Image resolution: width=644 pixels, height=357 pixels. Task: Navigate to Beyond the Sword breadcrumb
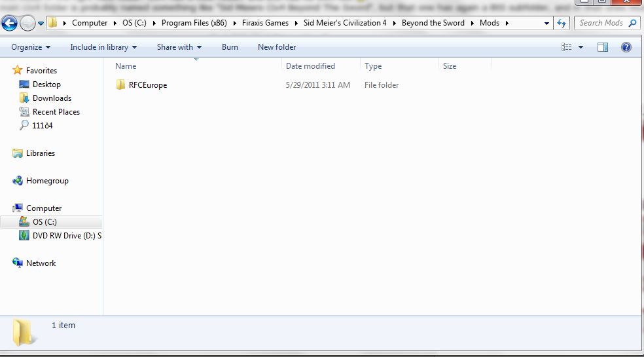433,23
